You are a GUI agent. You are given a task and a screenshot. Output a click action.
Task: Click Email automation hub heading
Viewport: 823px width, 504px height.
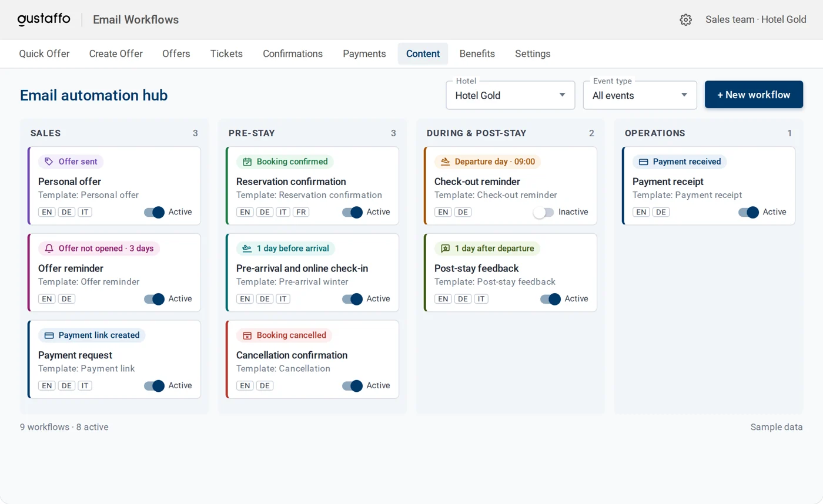94,95
